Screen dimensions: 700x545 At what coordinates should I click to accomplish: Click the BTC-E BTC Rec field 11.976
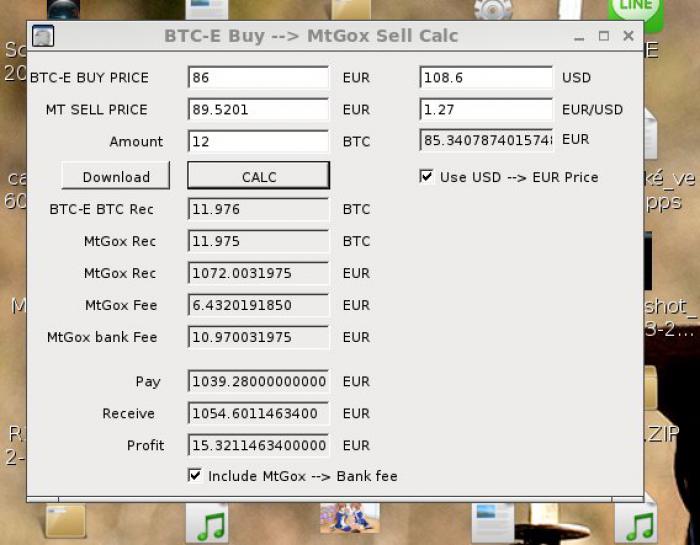[x=258, y=209]
